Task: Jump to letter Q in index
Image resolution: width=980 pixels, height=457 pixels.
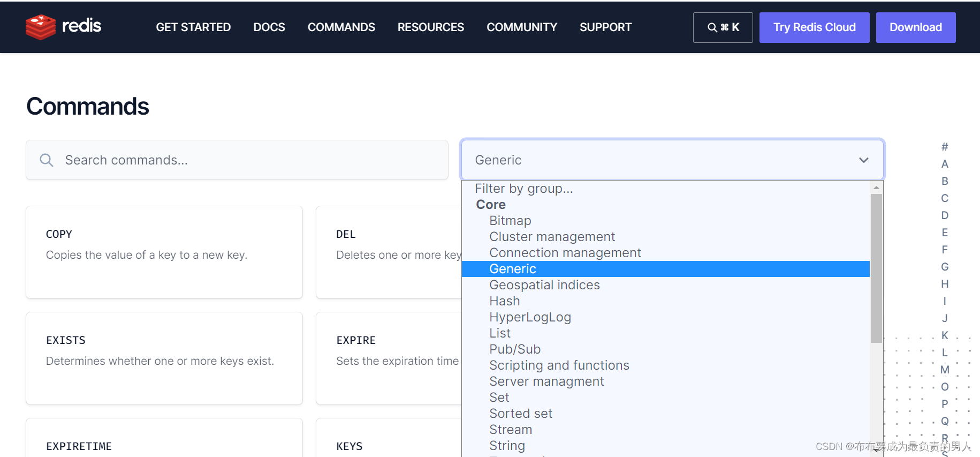Action: (945, 421)
